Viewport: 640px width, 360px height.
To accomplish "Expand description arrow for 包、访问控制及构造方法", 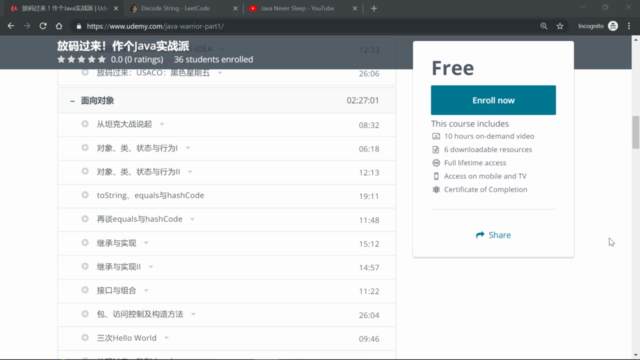I will point(193,314).
